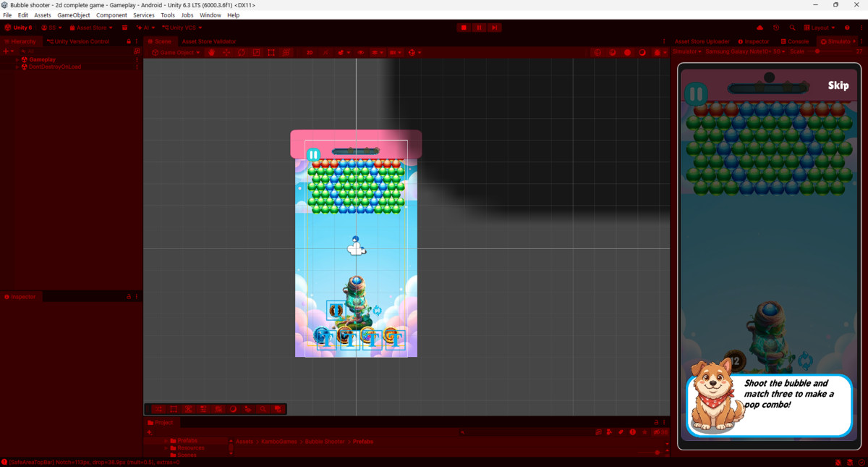Viewport: 868px width, 467px height.
Task: Toggle 2D view mode in Scene
Action: pyautogui.click(x=310, y=52)
